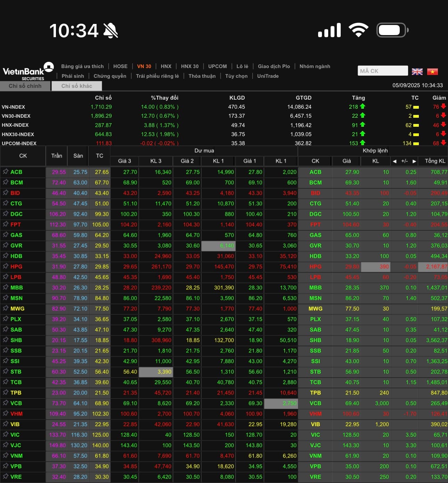
Task: Click the pin icon beside VCB
Action: pos(6,403)
